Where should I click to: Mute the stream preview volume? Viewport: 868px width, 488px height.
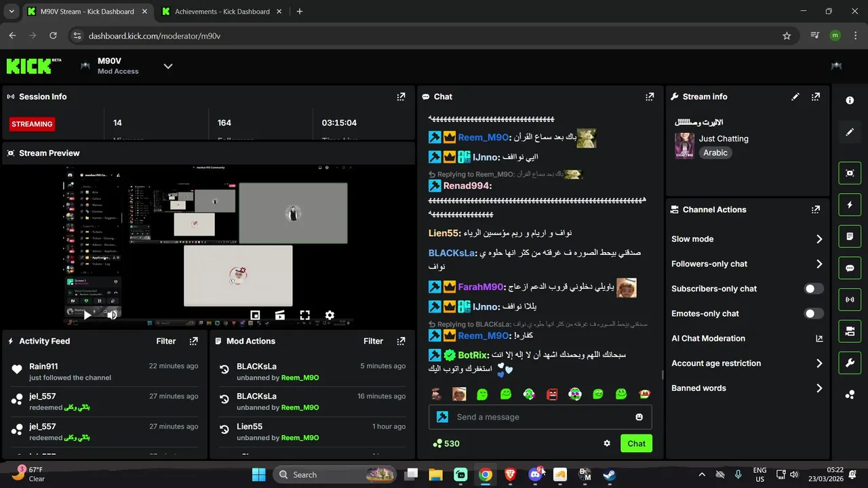coord(112,315)
